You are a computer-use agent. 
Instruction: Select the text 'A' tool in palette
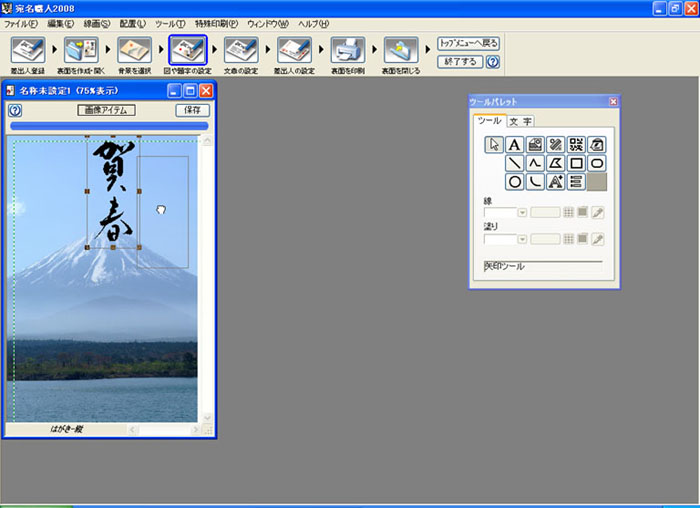pos(515,145)
